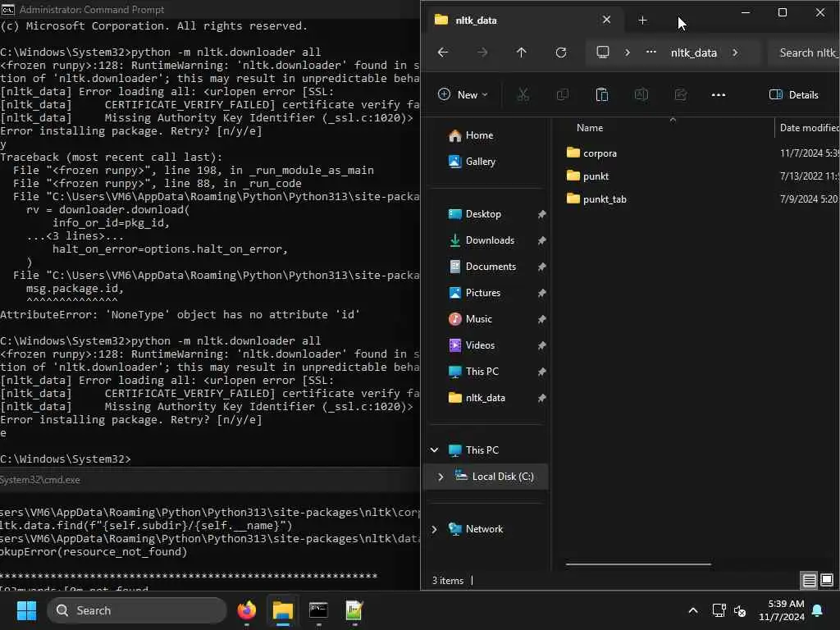This screenshot has height=630, width=840.
Task: Open the New dropdown menu
Action: pyautogui.click(x=463, y=95)
